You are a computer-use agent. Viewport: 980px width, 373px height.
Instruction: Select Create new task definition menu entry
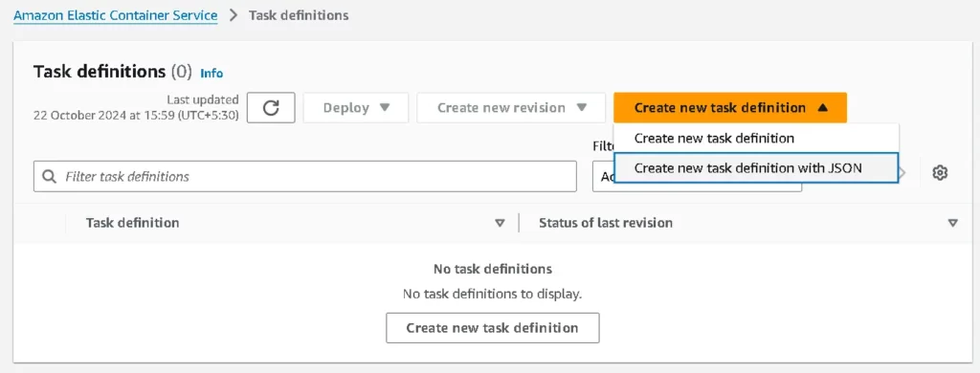(x=756, y=138)
